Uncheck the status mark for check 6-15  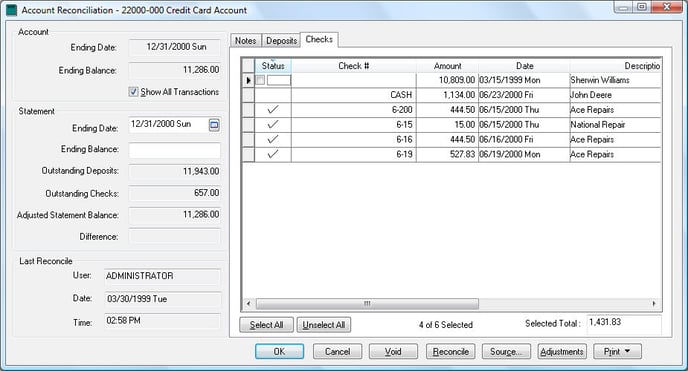[273, 125]
